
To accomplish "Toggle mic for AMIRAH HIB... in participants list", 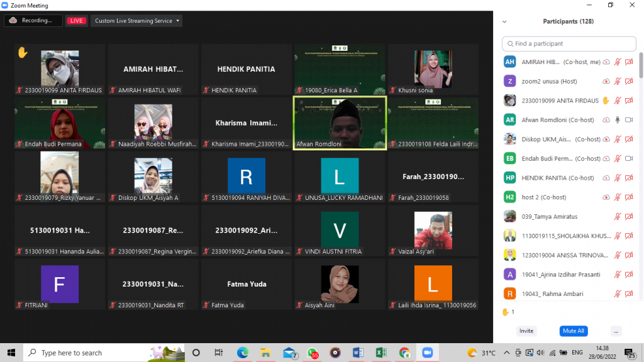I will pos(618,62).
